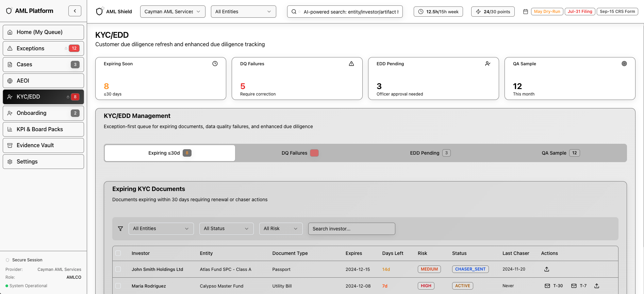Click the calendar icon in the top bar

pyautogui.click(x=526, y=12)
